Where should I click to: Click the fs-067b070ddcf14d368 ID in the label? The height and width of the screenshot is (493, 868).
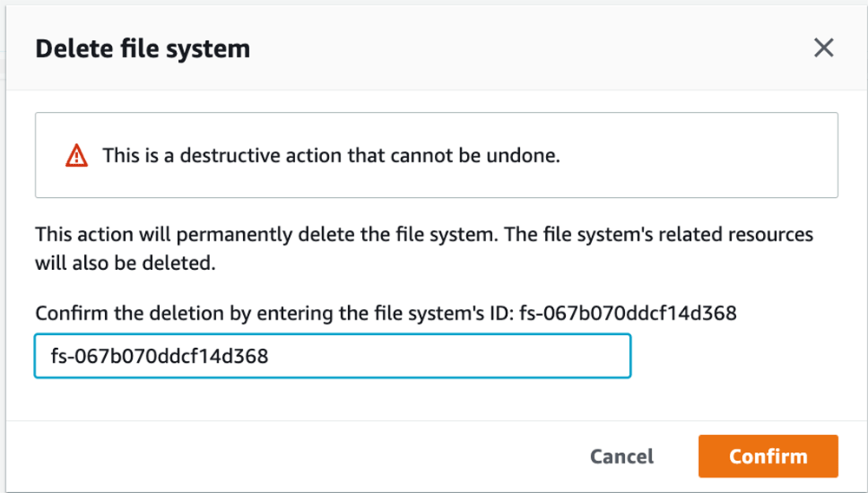628,313
